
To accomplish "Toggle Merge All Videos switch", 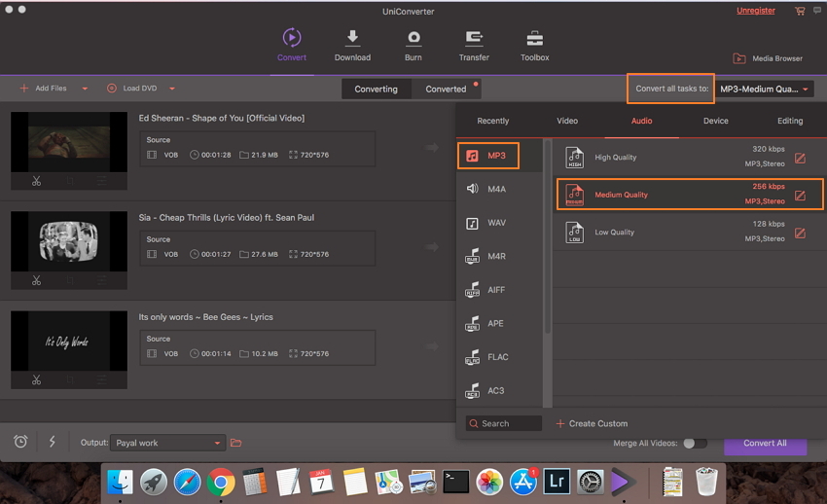I will (x=695, y=444).
